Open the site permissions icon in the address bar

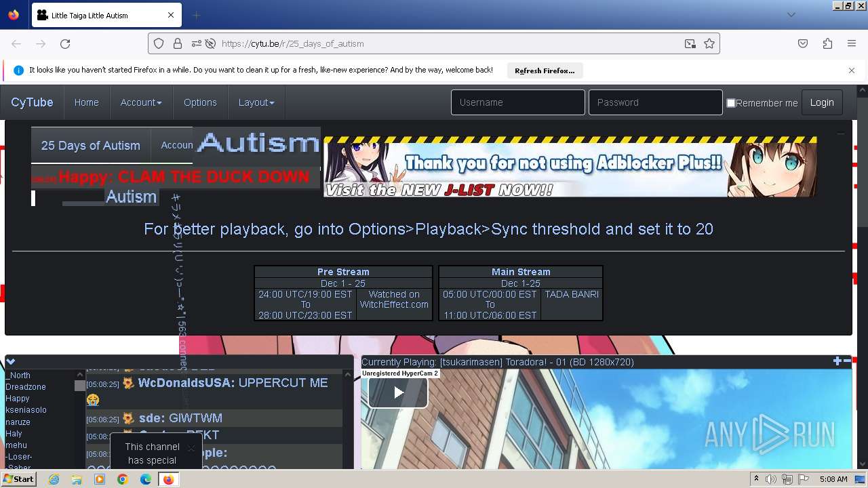[x=196, y=43]
